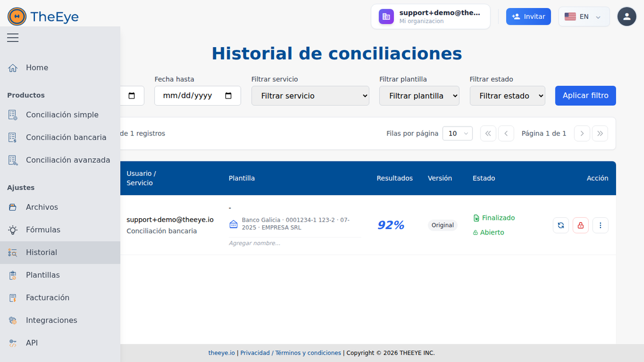Click the Finalizado status label
This screenshot has height=362, width=644.
click(499, 218)
